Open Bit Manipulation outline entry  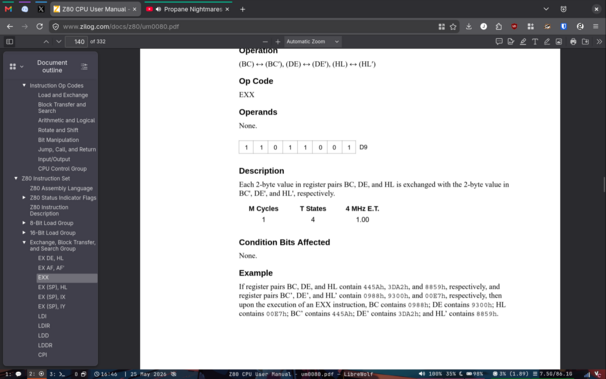58,140
